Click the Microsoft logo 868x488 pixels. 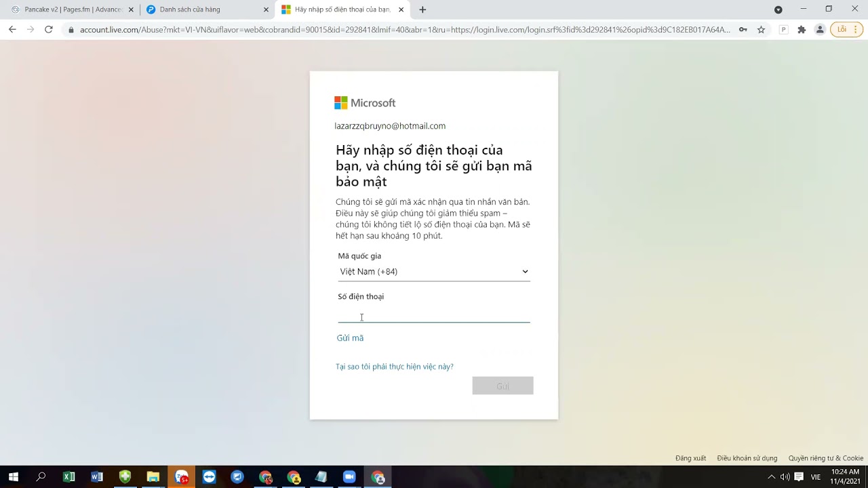click(365, 103)
